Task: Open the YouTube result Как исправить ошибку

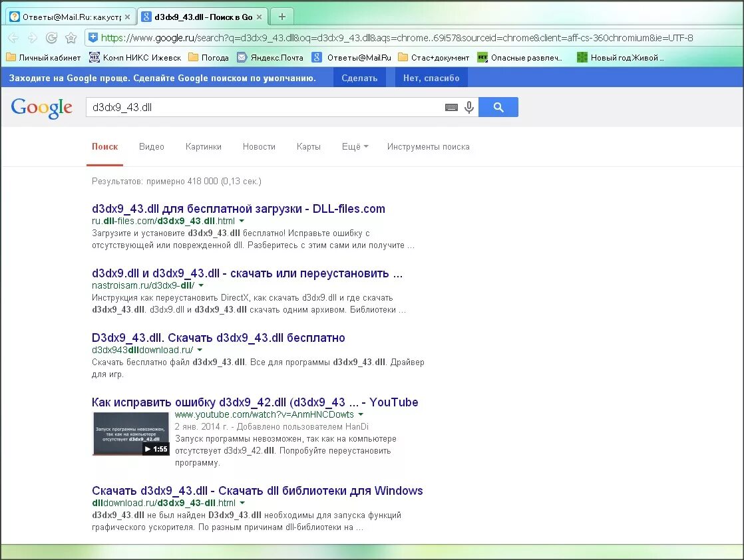Action: point(255,402)
